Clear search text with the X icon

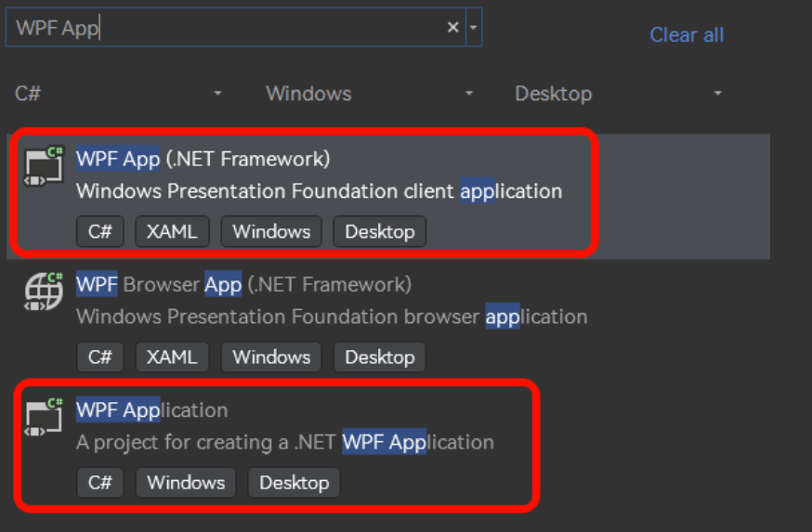[x=453, y=27]
